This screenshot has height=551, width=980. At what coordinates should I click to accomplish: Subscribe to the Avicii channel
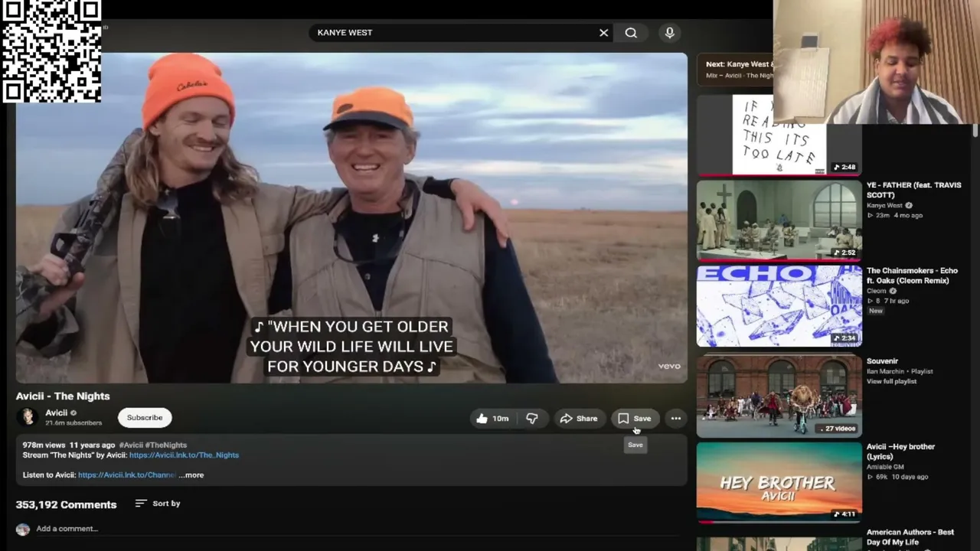point(145,418)
